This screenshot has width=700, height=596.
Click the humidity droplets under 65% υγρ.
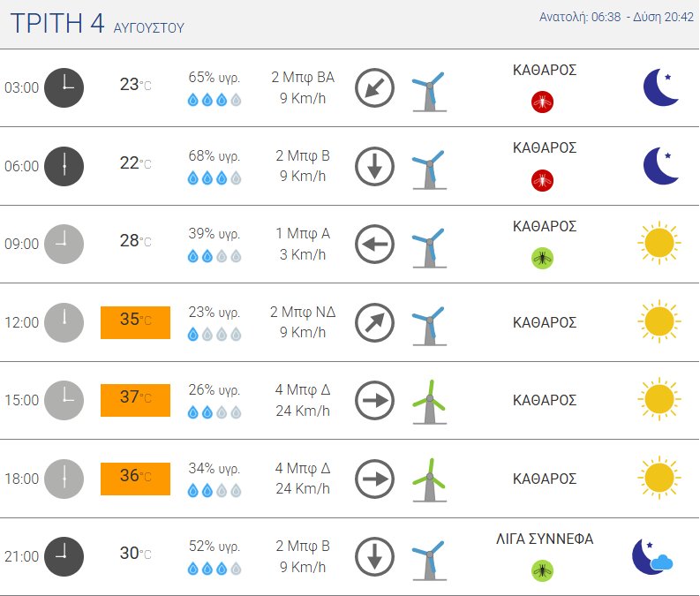pos(215,100)
